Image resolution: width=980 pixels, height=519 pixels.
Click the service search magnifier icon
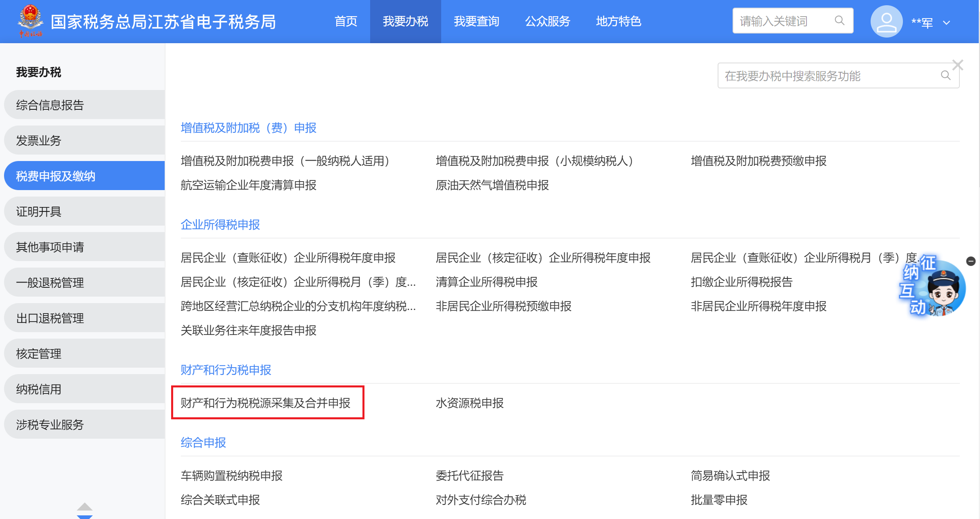pos(945,75)
